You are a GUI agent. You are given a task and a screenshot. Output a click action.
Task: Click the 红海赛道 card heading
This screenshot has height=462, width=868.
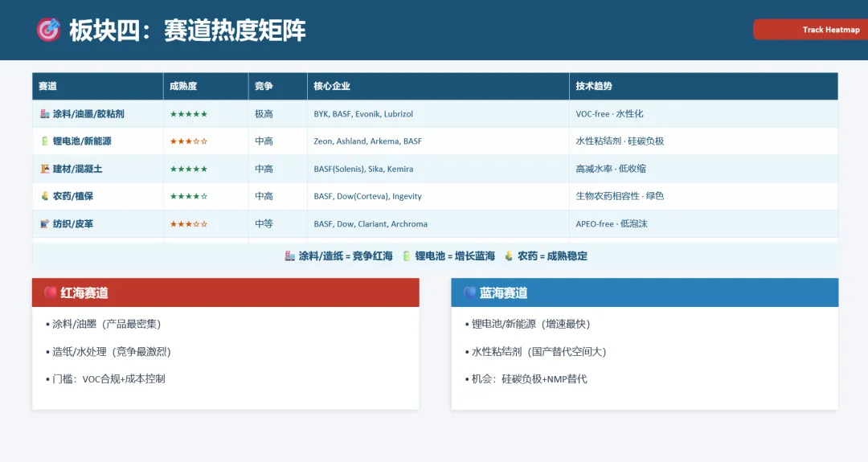tap(84, 292)
